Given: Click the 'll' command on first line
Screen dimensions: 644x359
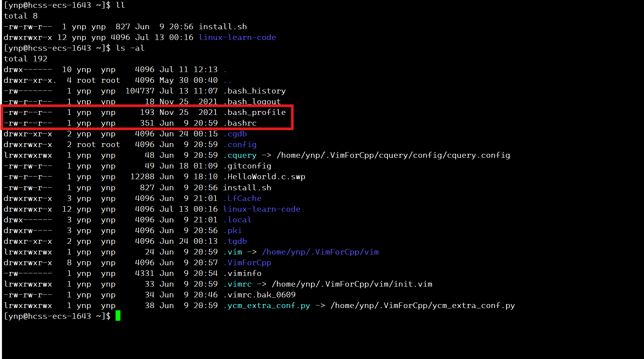Looking at the screenshot, I should point(120,6).
